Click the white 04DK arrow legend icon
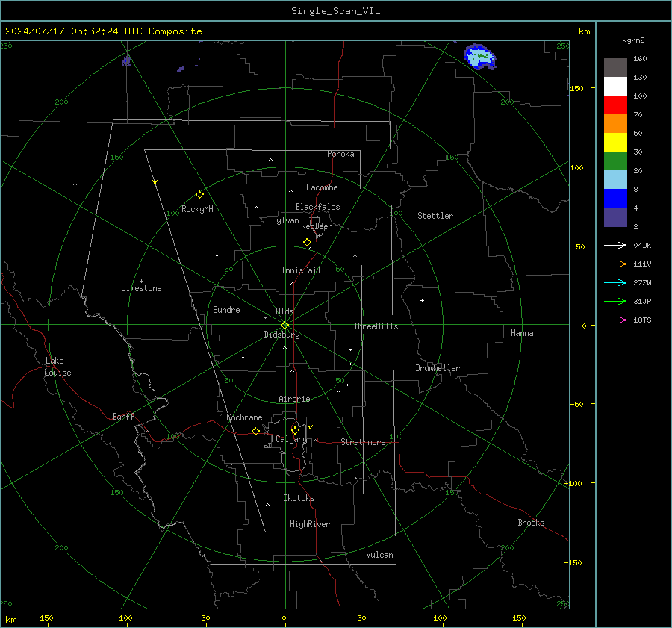672x628 pixels. pyautogui.click(x=615, y=245)
